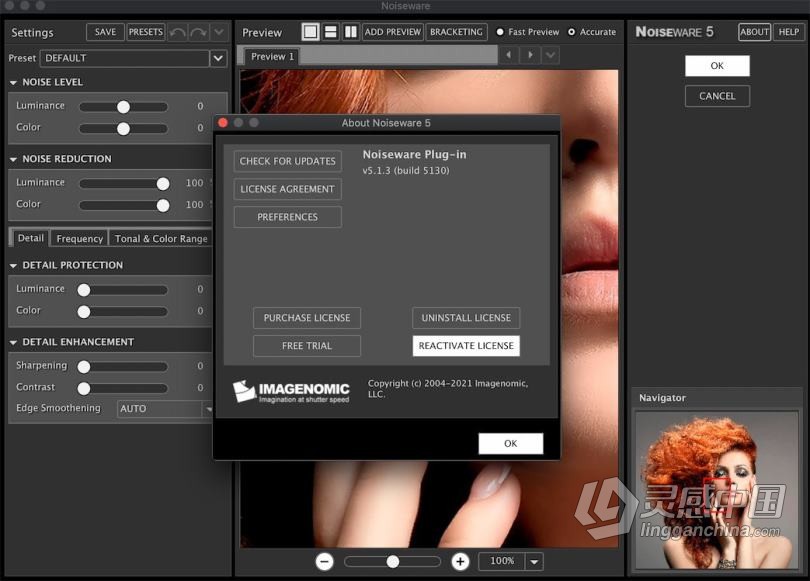Image resolution: width=810 pixels, height=581 pixels.
Task: Click ABOUT button in Noiseware header
Action: (754, 32)
